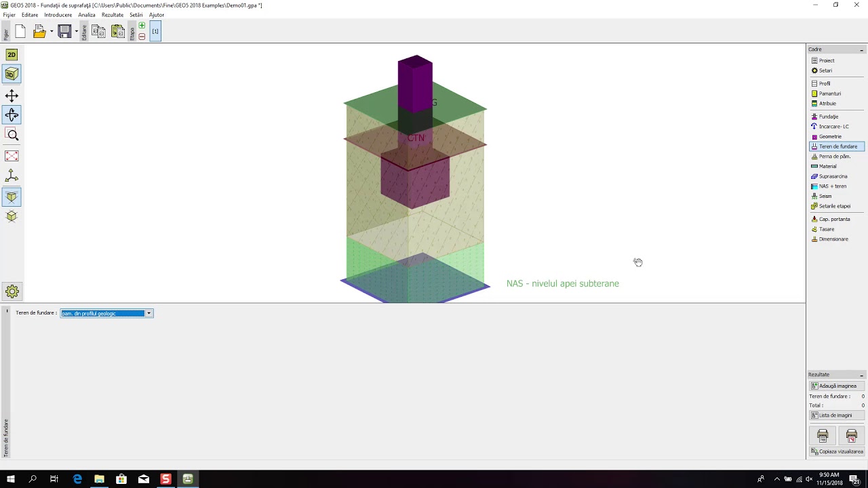Image resolution: width=868 pixels, height=488 pixels.
Task: Select stage [1] tab
Action: pyautogui.click(x=155, y=31)
